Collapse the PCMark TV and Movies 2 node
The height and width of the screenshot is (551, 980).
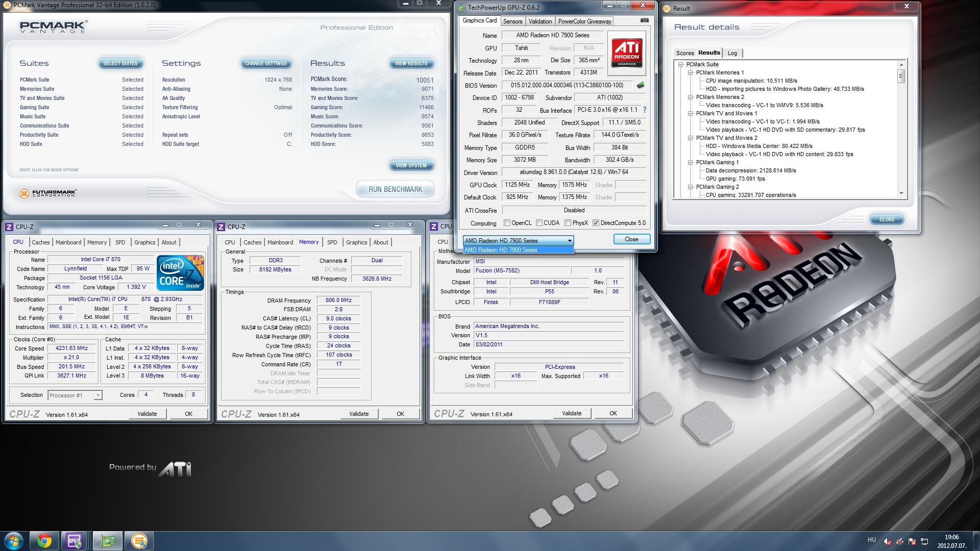coord(691,138)
